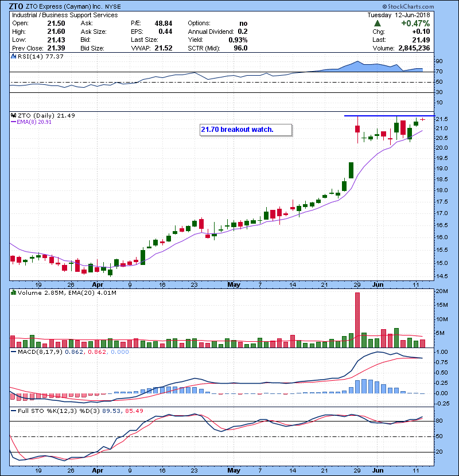This screenshot has width=459, height=476.
Task: Click the Volume 2.85M, EMA(20) 4.01M label
Action: point(67,292)
